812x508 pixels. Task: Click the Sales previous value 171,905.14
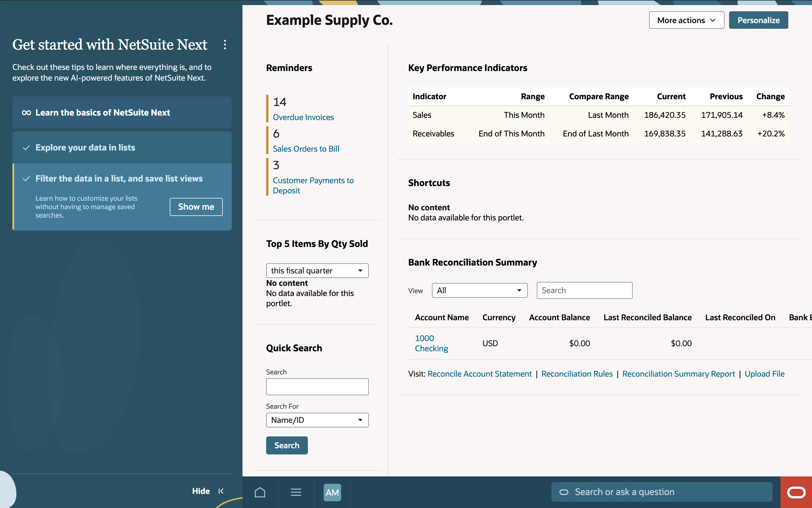coord(721,115)
